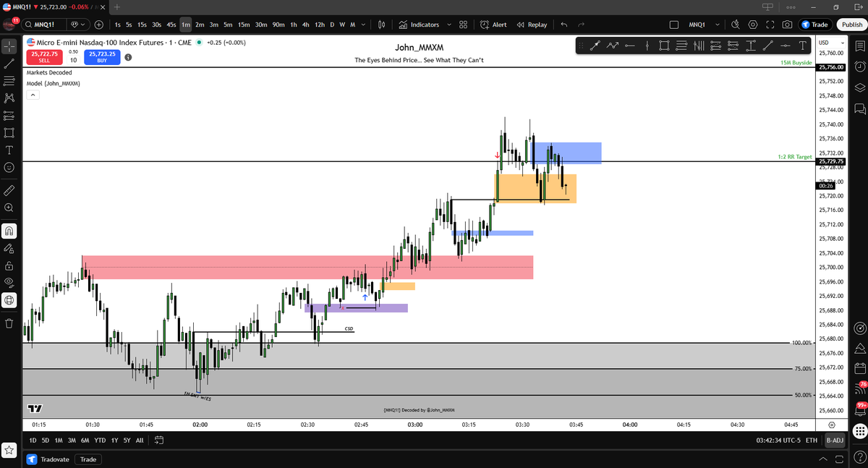Open the Indicators dialog
The image size is (868, 468).
pos(419,25)
